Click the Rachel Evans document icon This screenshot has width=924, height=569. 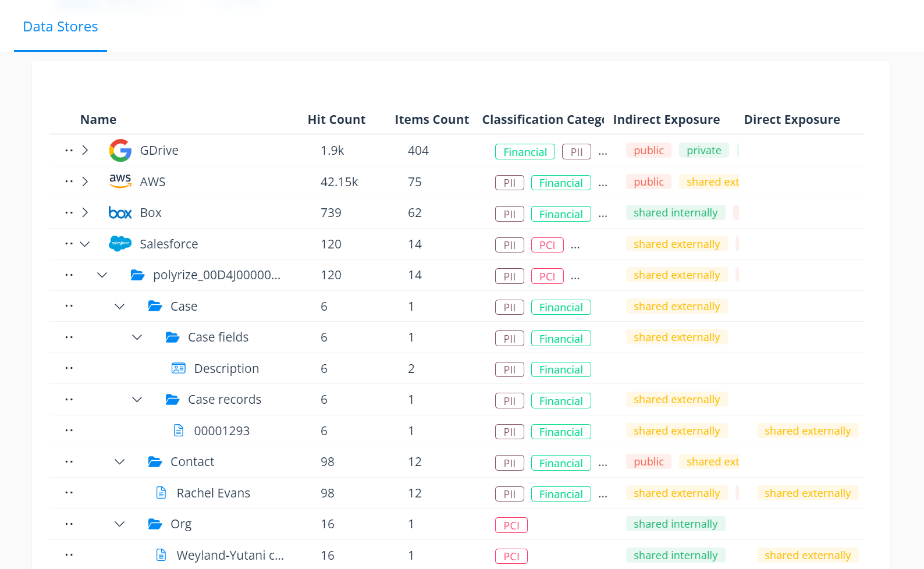[161, 493]
